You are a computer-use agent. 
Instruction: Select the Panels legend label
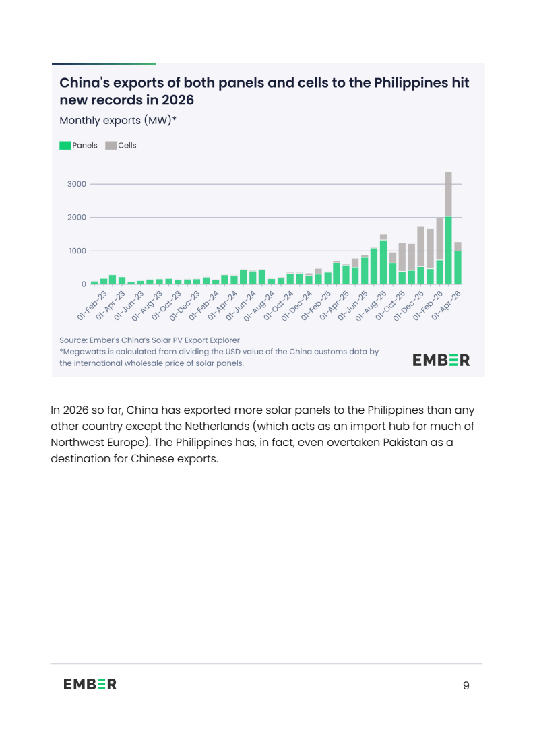[85, 145]
